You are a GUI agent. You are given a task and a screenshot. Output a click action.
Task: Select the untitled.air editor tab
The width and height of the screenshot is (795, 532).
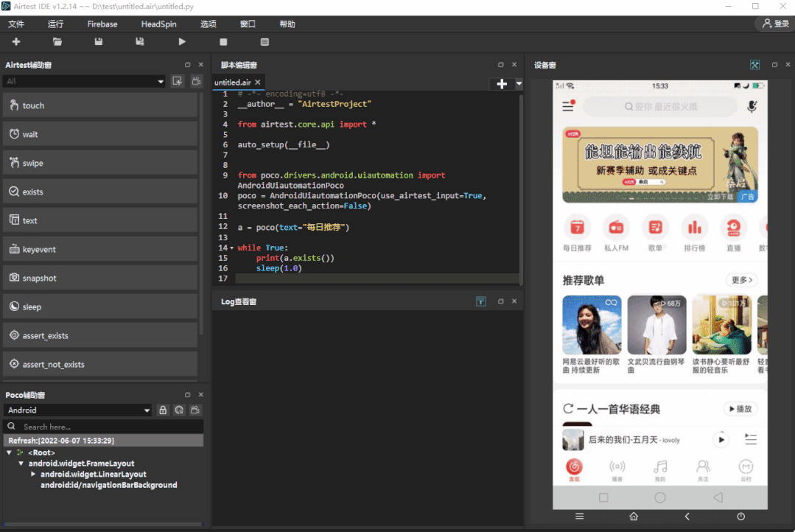(x=233, y=83)
